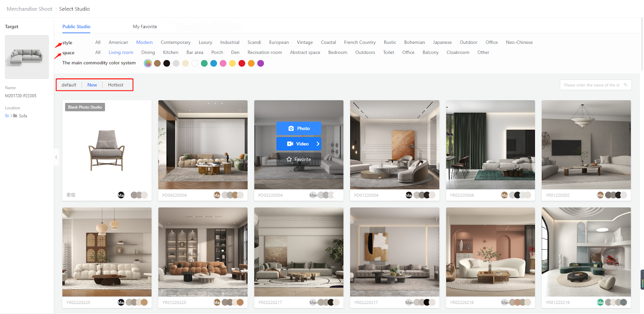Open studio YR01220302 thumbnail
This screenshot has width=644, height=314.
pyautogui.click(x=586, y=145)
